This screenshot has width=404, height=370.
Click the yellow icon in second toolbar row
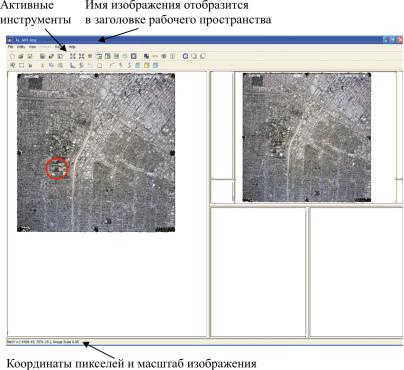(x=146, y=65)
